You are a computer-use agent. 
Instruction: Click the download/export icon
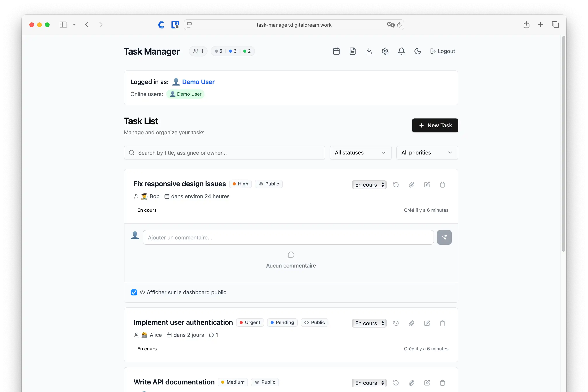tap(369, 51)
